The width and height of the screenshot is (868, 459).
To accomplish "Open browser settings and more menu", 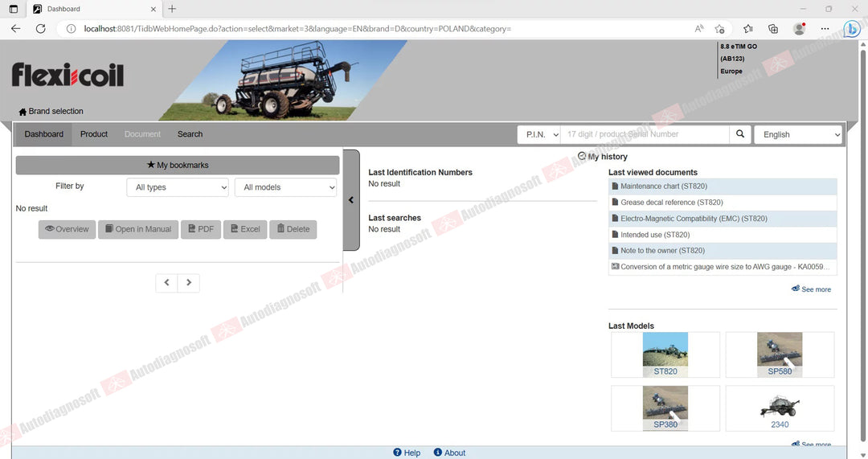I will 825,29.
